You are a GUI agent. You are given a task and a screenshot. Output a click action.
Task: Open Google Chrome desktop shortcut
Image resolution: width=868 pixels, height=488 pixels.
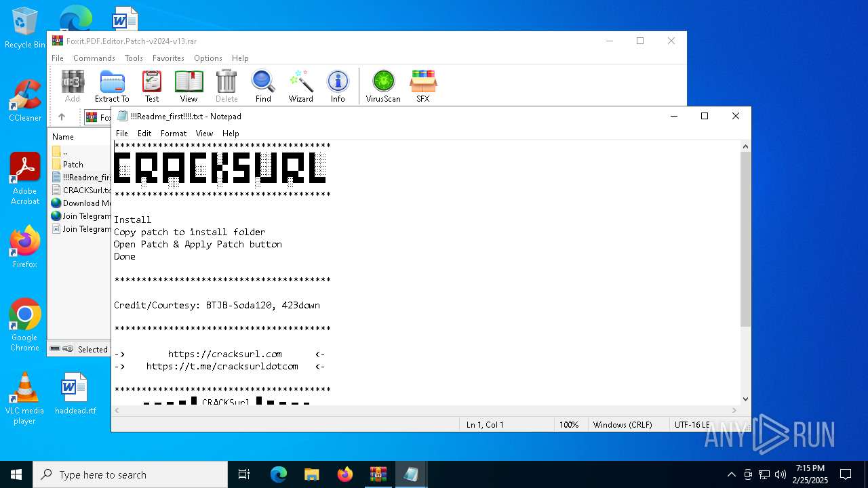[25, 325]
